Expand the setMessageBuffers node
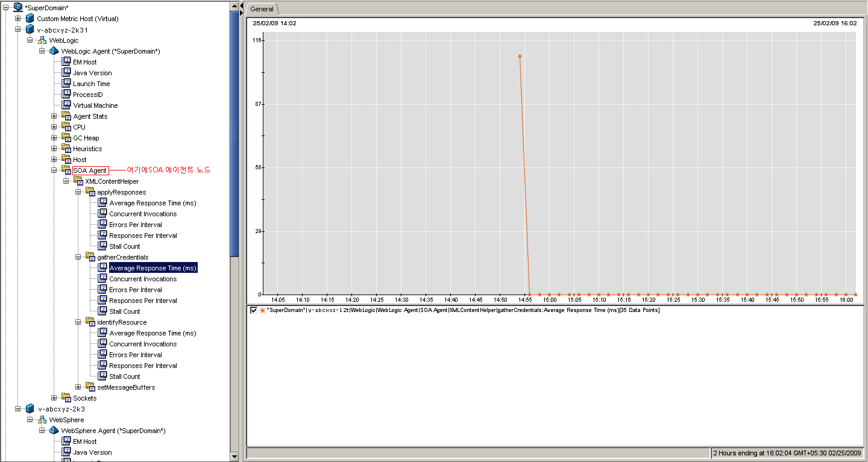 [78, 387]
